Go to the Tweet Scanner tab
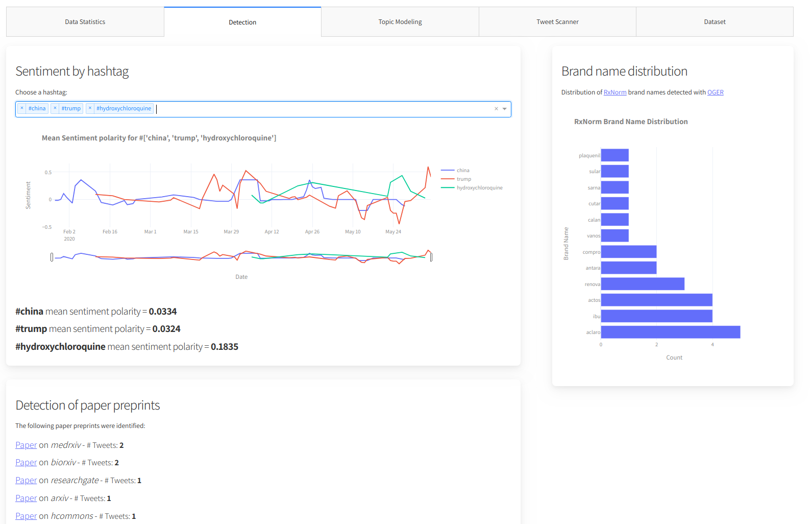 (557, 22)
